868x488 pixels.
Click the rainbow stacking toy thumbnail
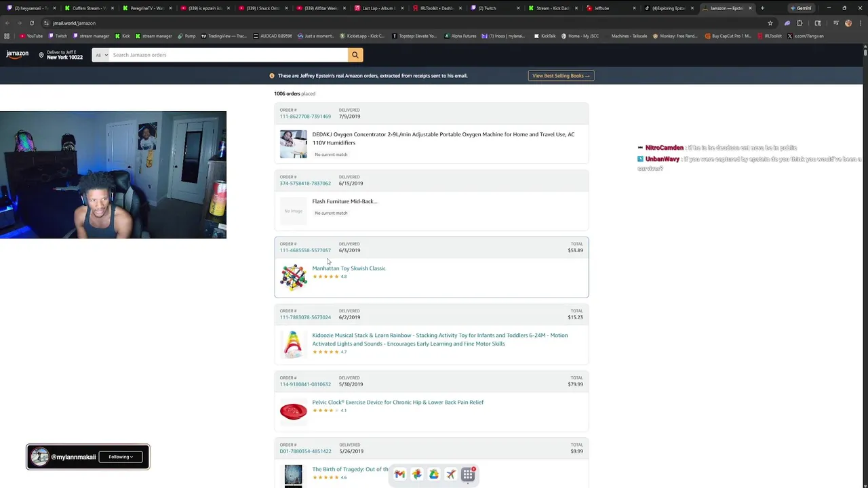[x=293, y=344]
